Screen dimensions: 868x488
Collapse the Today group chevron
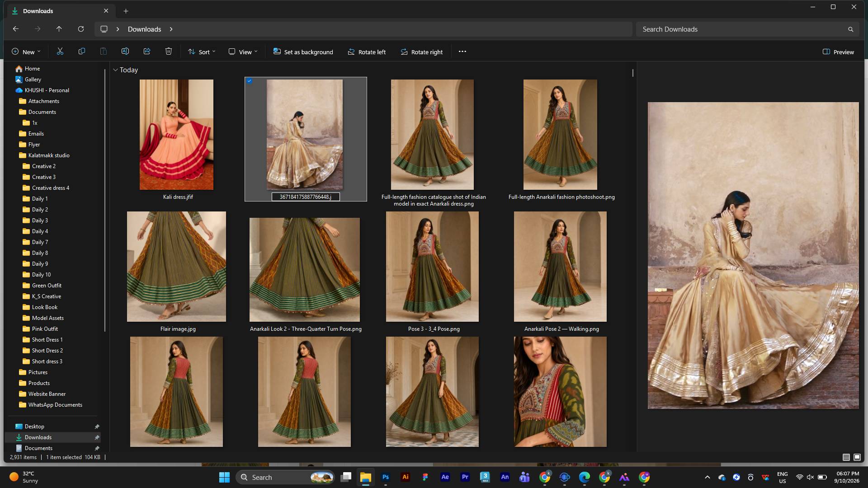[x=115, y=70]
